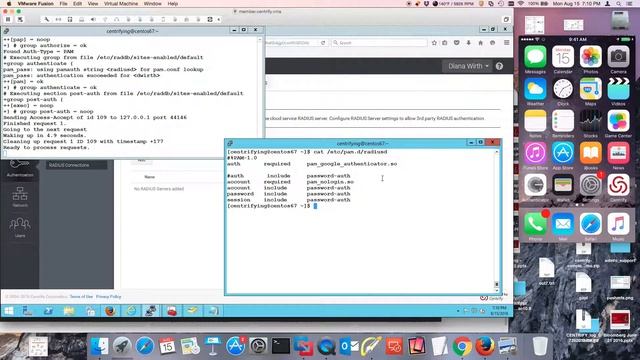
Task: Open Finder from the macOS dock
Action: tap(100, 346)
